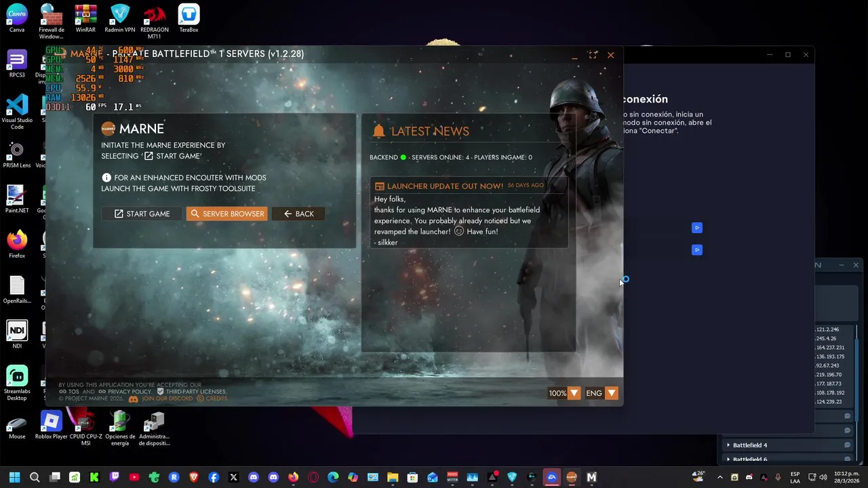The height and width of the screenshot is (488, 868).
Task: Click LAUNCHER UPDATE OUT NOW! headline
Action: (445, 186)
